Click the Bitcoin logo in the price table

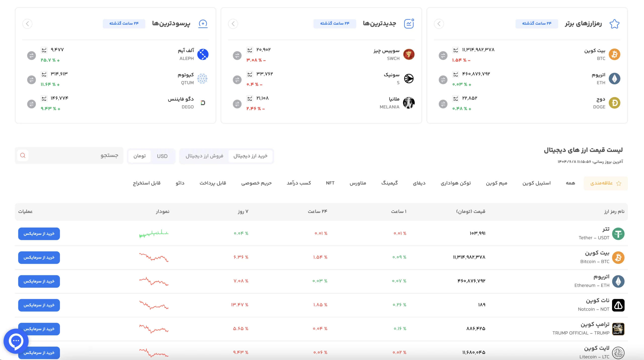[x=618, y=258]
